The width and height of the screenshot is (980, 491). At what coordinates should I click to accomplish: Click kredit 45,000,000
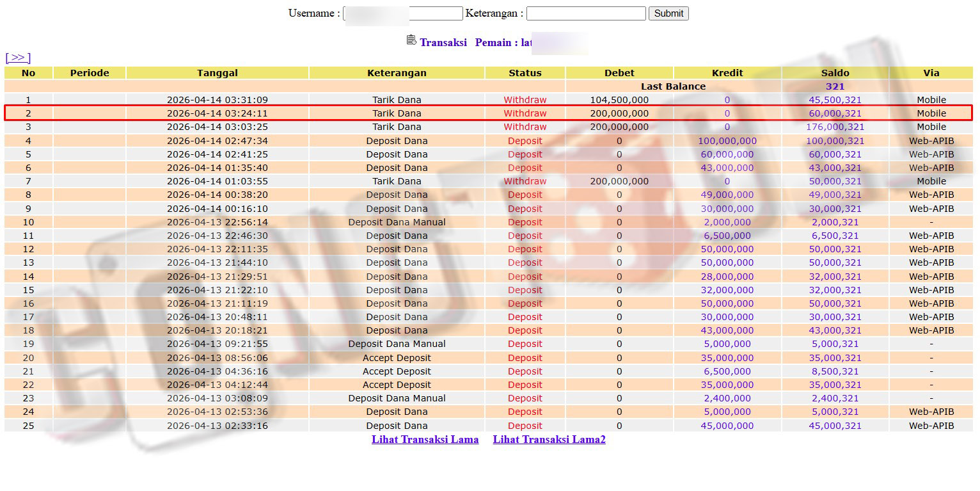point(727,426)
